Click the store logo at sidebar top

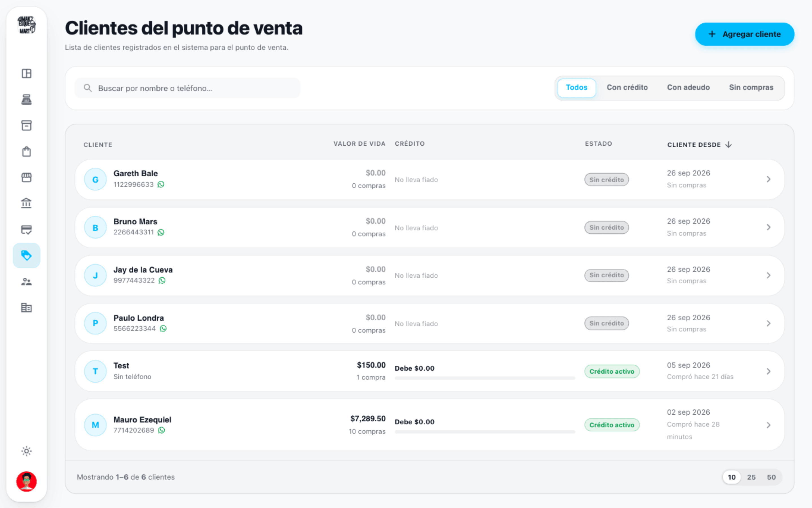tap(27, 25)
